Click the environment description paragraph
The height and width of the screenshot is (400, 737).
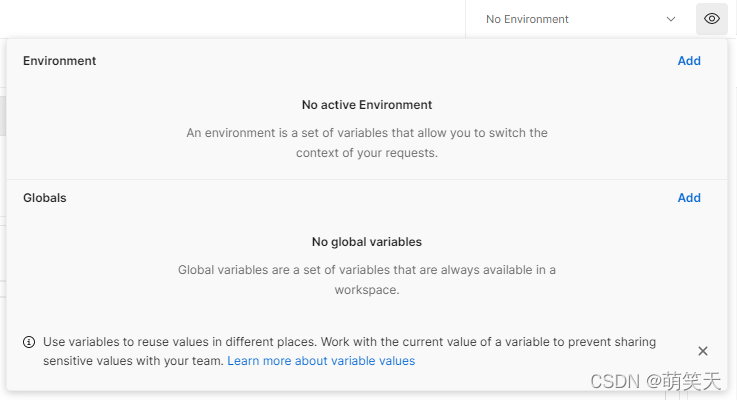tap(367, 143)
